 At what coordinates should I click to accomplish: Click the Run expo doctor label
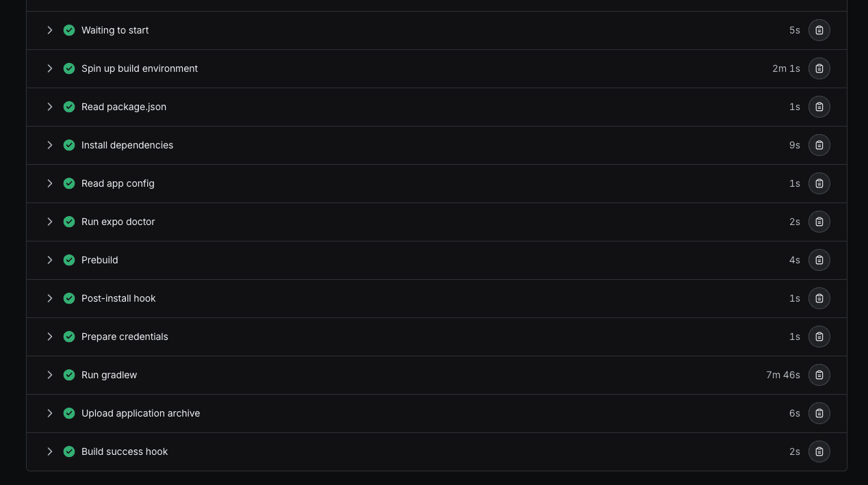point(118,222)
